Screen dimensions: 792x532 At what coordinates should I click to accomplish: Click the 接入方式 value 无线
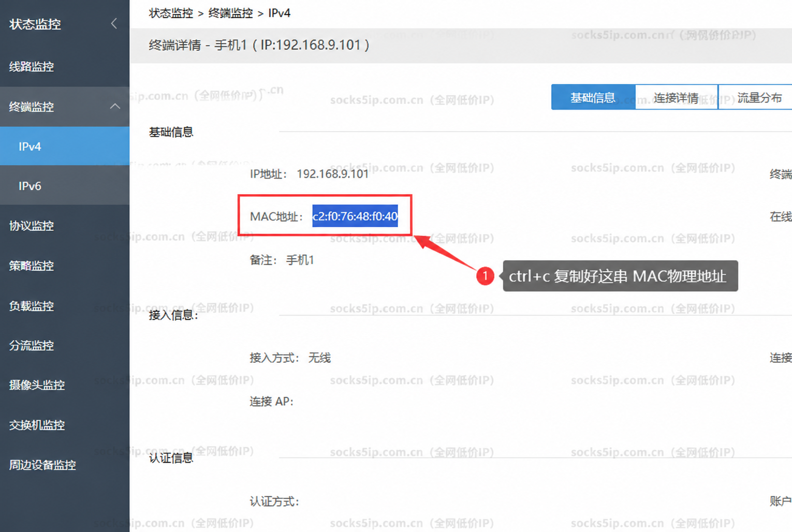click(319, 358)
